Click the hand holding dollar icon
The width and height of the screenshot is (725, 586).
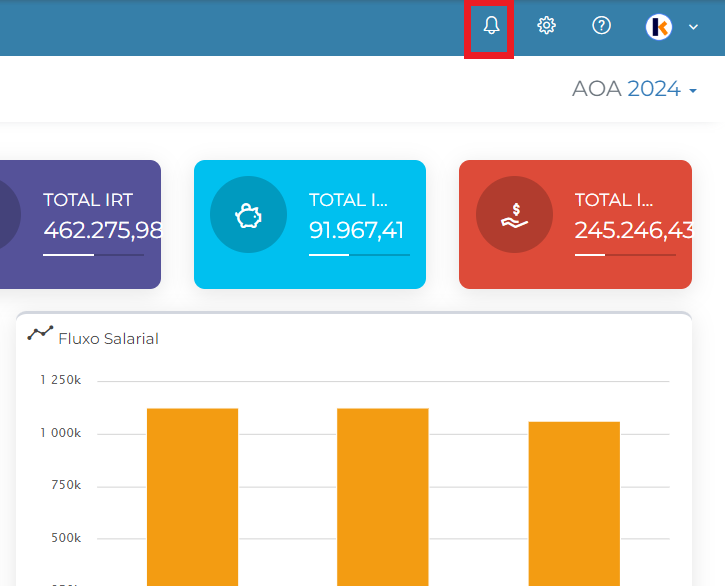514,215
